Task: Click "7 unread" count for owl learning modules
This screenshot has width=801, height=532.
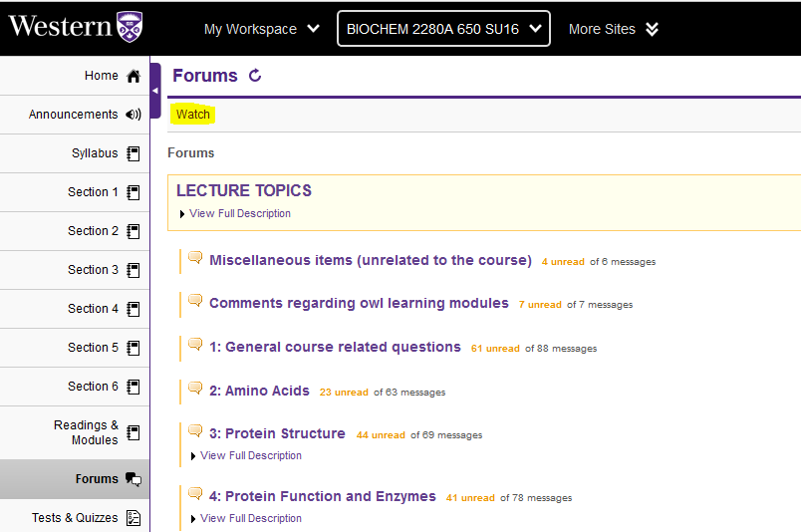Action: coord(540,305)
